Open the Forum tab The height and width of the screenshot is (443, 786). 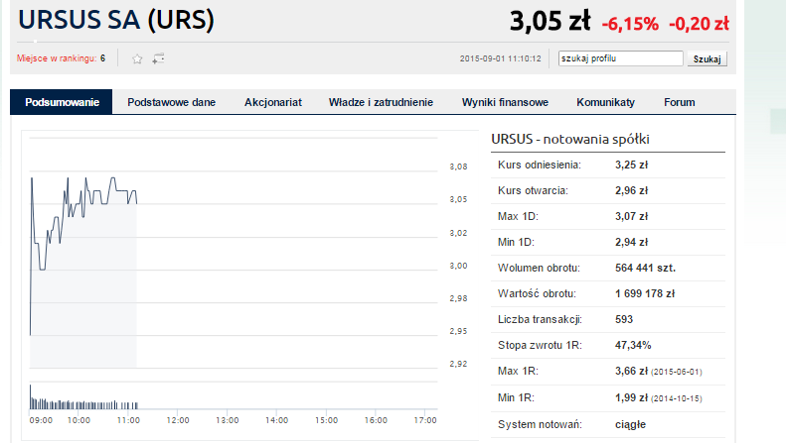coord(679,102)
